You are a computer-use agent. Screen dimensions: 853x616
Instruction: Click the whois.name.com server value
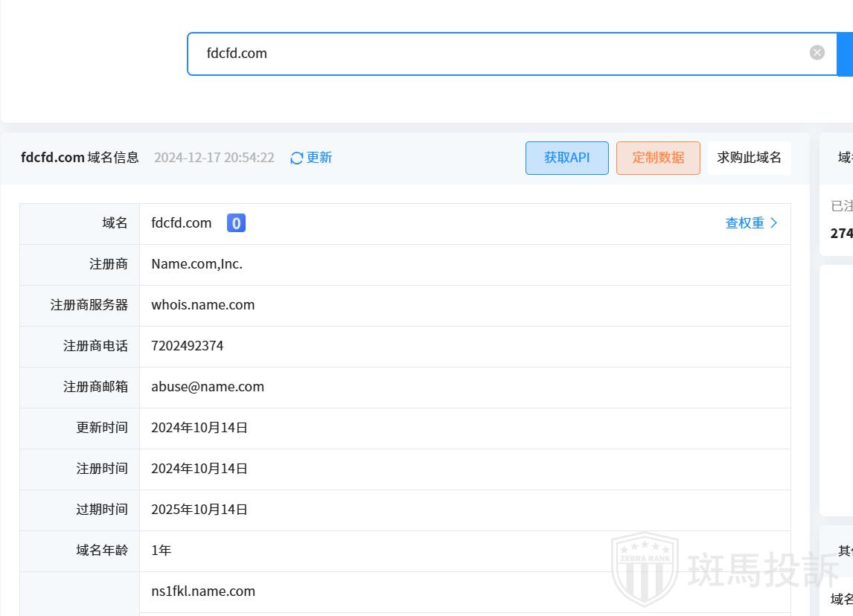(202, 305)
